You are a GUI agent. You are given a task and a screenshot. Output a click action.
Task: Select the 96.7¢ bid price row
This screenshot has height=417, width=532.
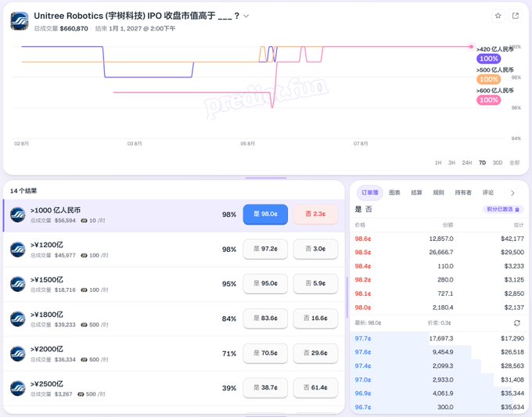click(439, 407)
